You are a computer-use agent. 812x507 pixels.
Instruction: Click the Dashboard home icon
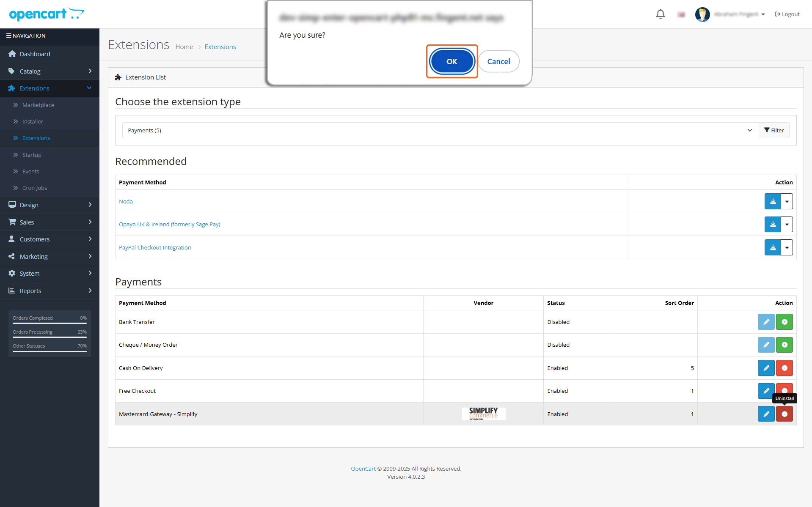tap(12, 54)
